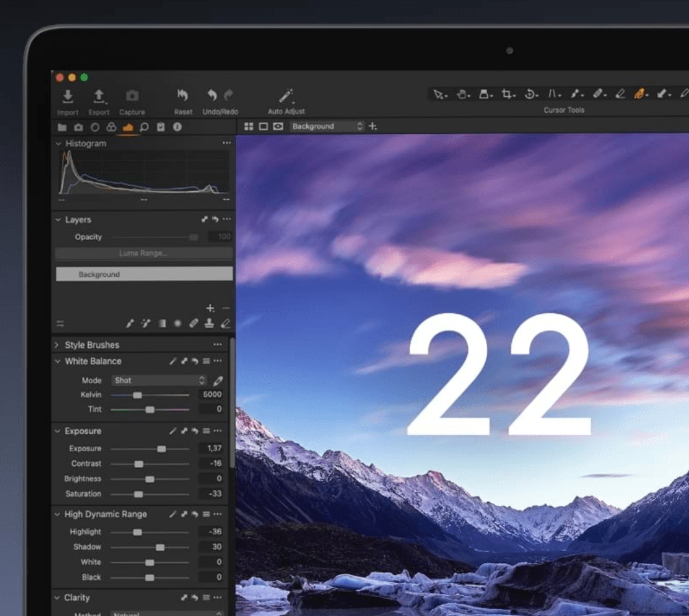Click the Tint slider handle

150,410
